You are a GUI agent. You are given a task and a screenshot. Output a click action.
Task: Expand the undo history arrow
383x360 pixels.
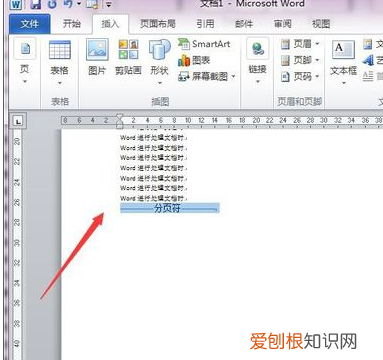[79, 4]
